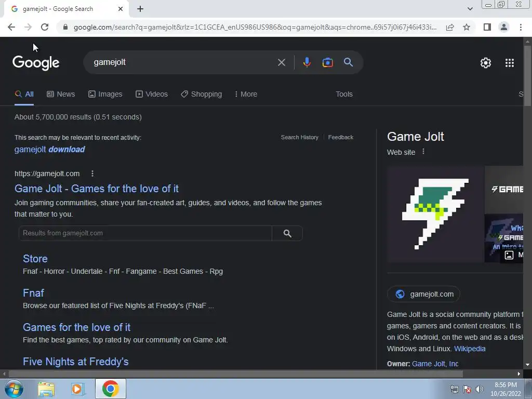532x399 pixels.
Task: Click the horizontal scrollbar right arrow
Action: 519,374
